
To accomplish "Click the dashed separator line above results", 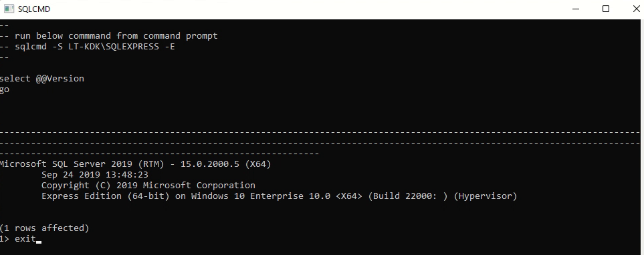I will [x=320, y=143].
